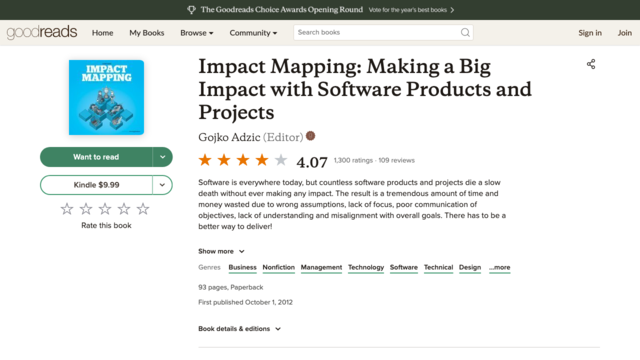This screenshot has width=640, height=360.
Task: Expand the Browse menu
Action: [197, 33]
